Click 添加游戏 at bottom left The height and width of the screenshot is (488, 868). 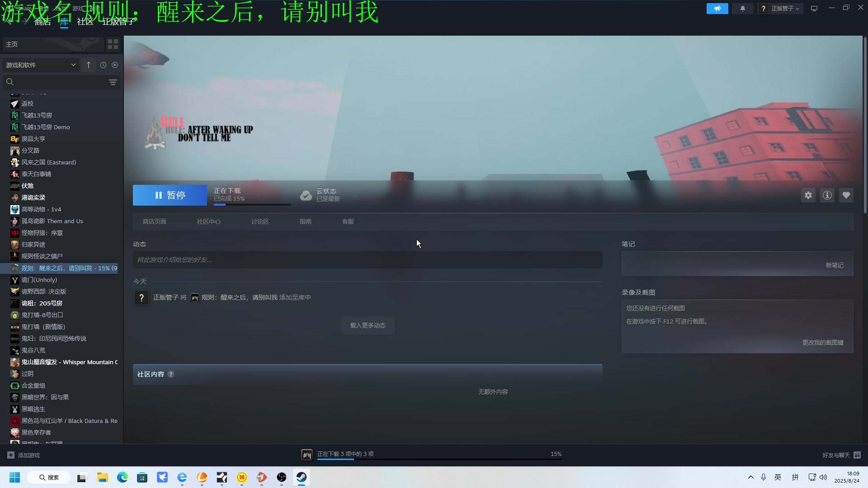pos(24,455)
